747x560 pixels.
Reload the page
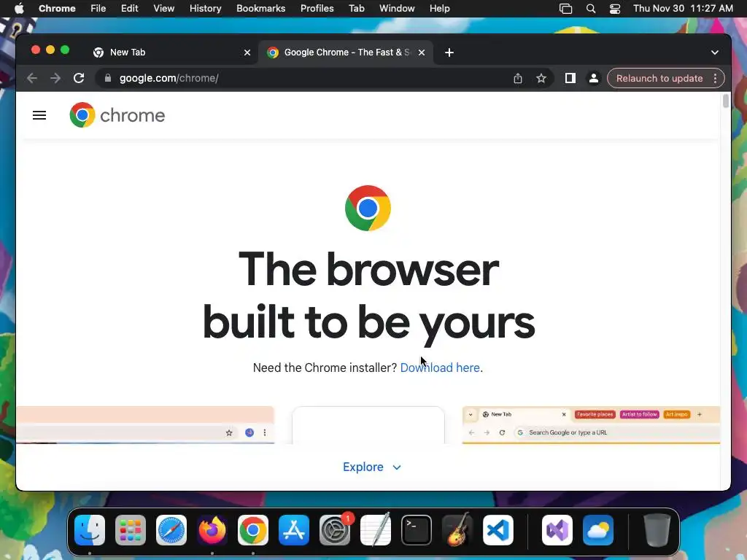click(x=79, y=78)
